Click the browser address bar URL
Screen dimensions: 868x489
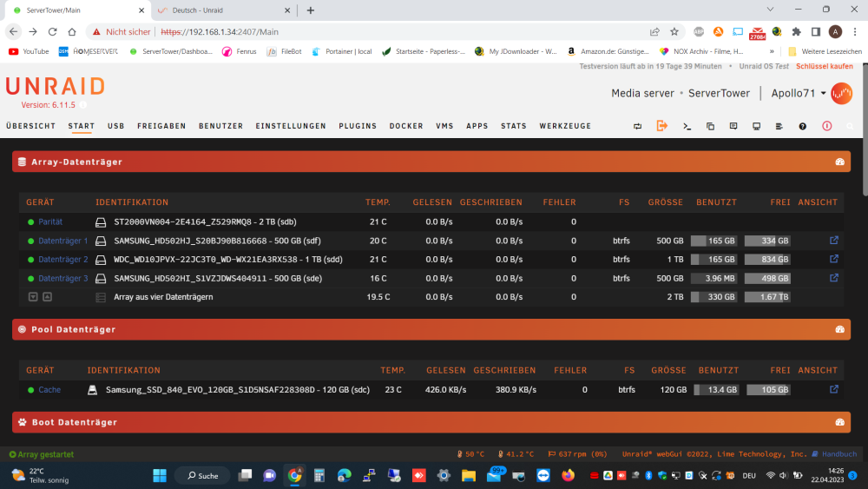click(220, 32)
